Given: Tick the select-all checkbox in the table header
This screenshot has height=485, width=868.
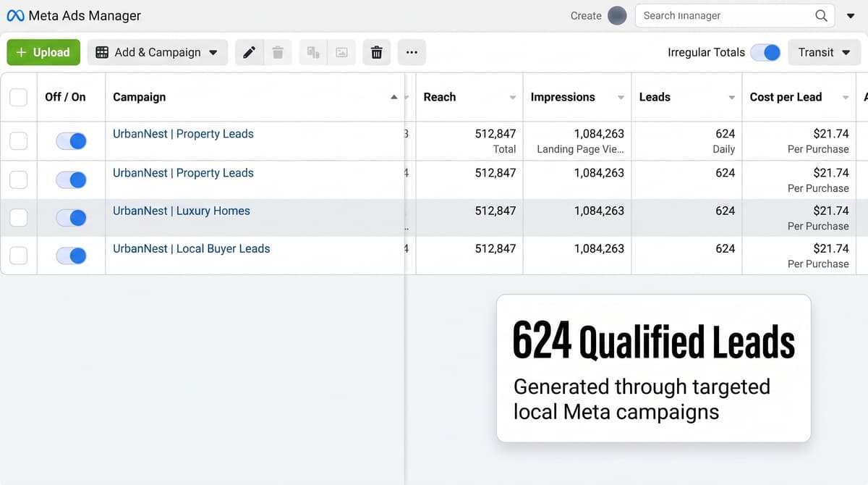Looking at the screenshot, I should (x=18, y=97).
